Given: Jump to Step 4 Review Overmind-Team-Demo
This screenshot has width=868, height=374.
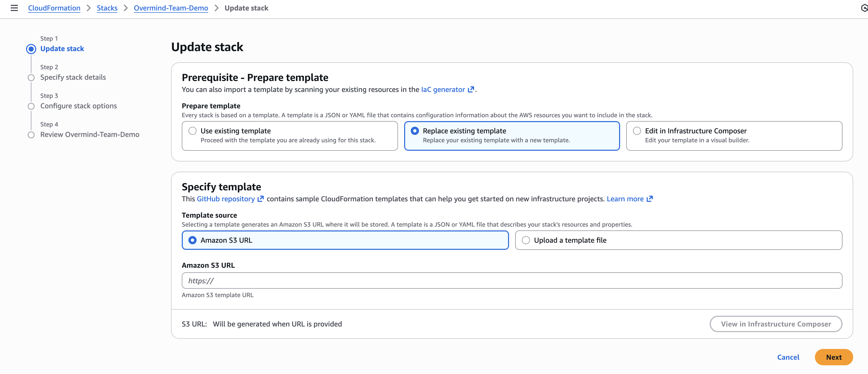Looking at the screenshot, I should [x=89, y=134].
